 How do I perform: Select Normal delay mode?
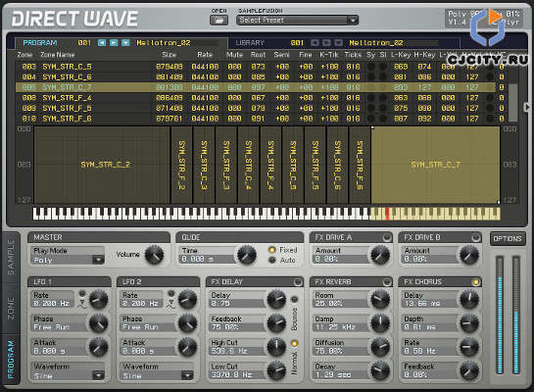point(294,343)
